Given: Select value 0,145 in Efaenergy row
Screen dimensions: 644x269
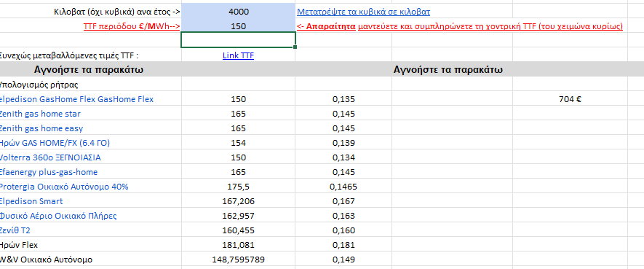Looking at the screenshot, I should (x=343, y=172).
